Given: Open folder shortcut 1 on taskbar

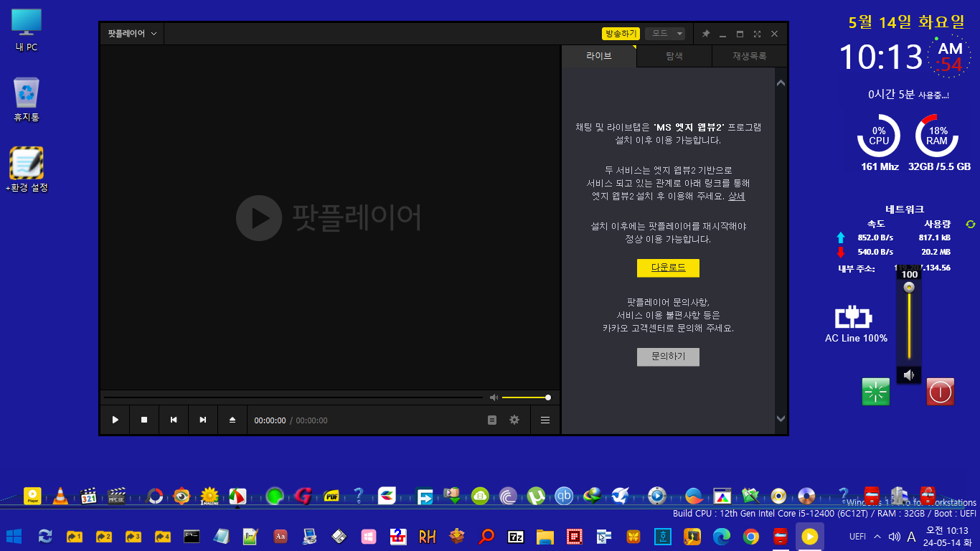Looking at the screenshot, I should click(75, 536).
